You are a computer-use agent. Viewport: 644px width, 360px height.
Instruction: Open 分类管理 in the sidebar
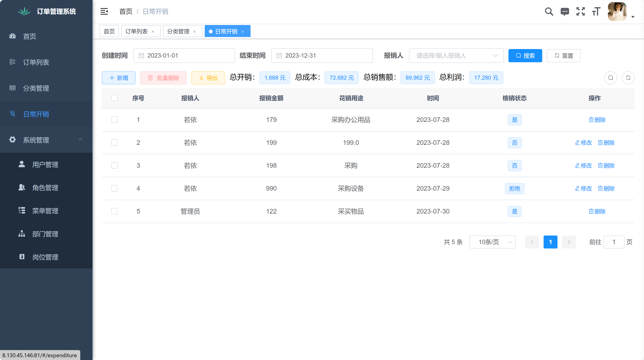pos(46,88)
